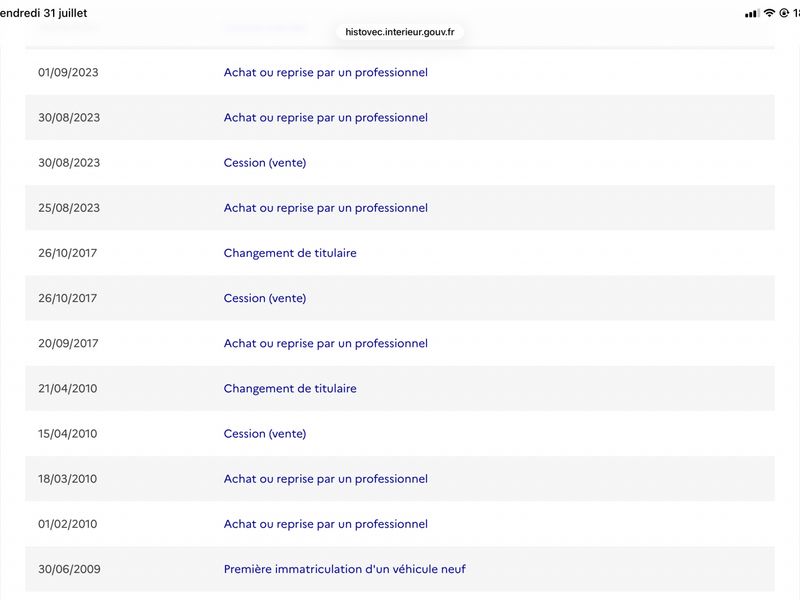Image resolution: width=800 pixels, height=600 pixels.
Task: Select the date 18/03/2010
Action: [x=67, y=479]
